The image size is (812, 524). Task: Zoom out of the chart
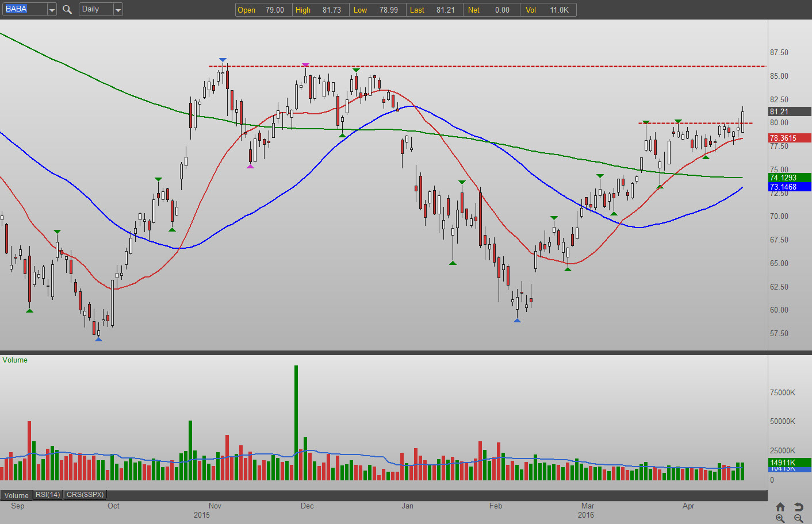(x=798, y=518)
